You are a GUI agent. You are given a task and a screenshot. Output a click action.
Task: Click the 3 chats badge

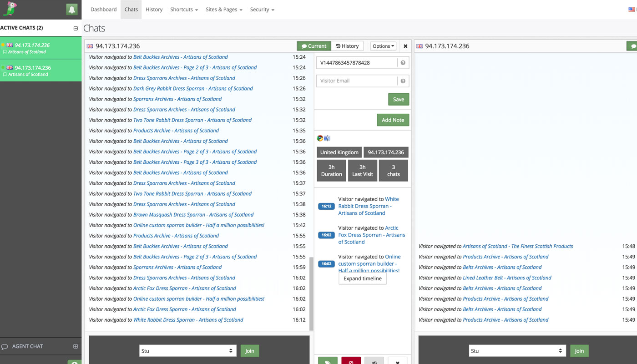[x=394, y=171]
